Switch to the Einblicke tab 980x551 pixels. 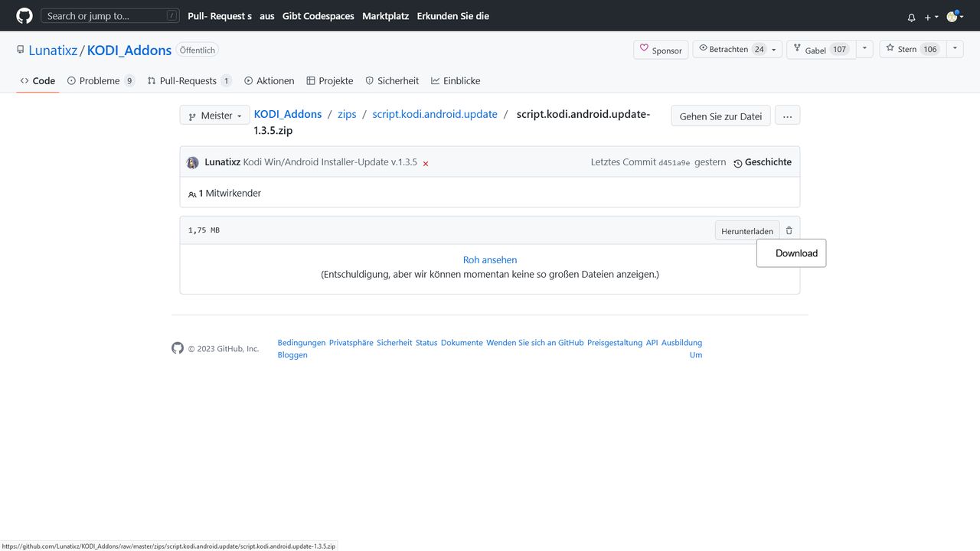(456, 80)
